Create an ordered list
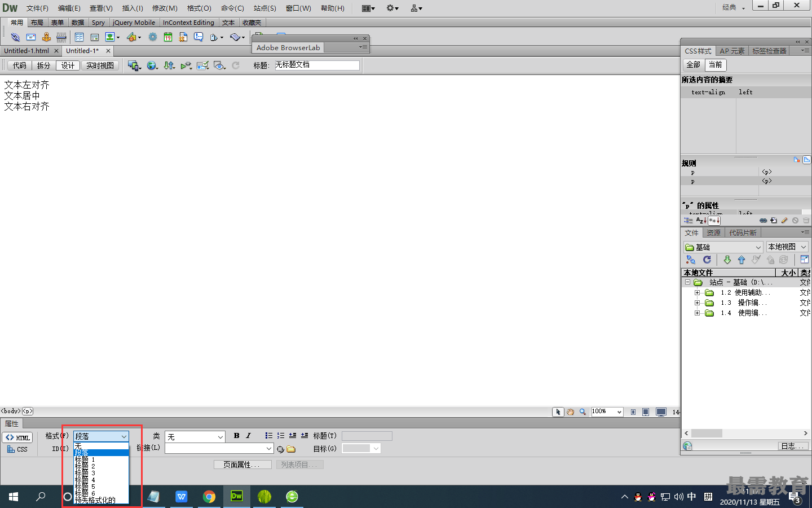Image resolution: width=812 pixels, height=508 pixels. coord(280,436)
